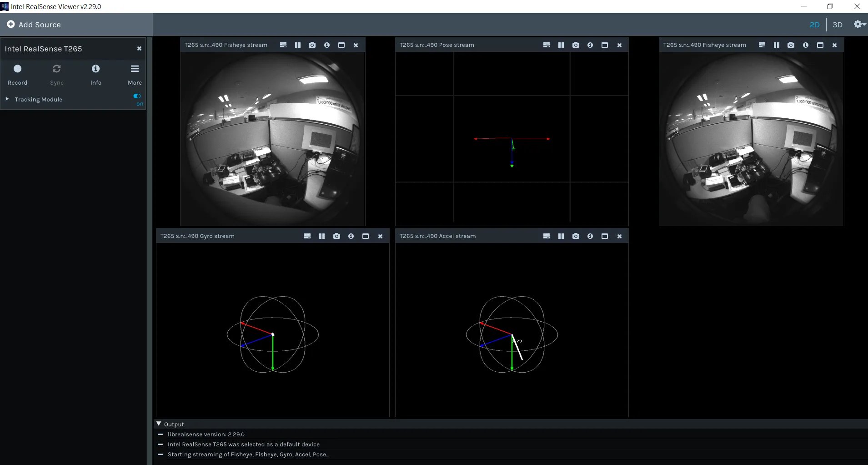Viewport: 868px width, 465px height.
Task: Open the More menu for T265
Action: point(135,75)
